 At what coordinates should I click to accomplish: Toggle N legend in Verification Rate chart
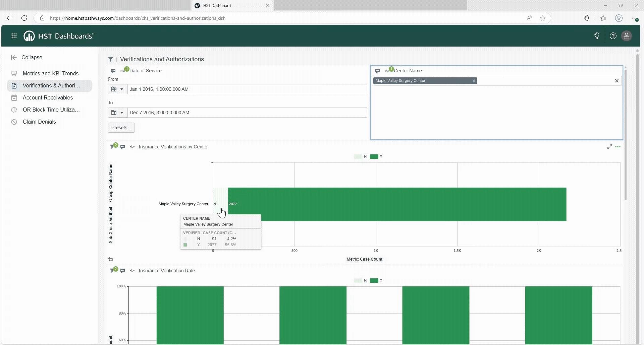pos(361,280)
